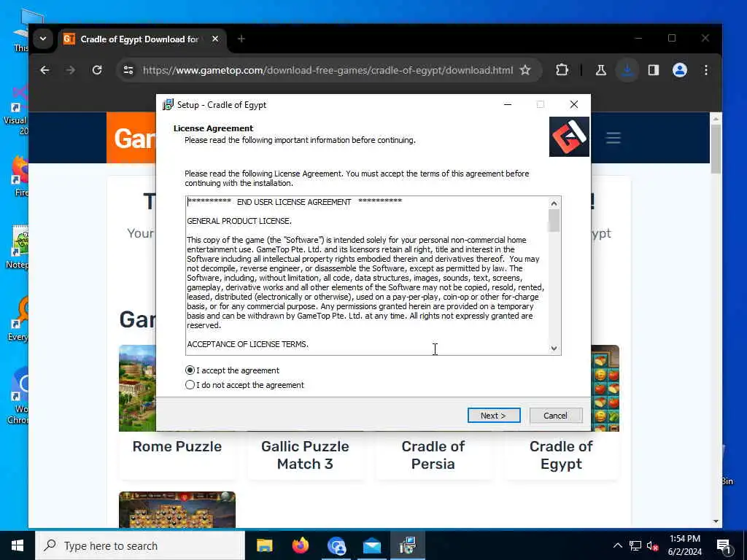This screenshot has height=560, width=747.
Task: Click the setup installer taskbar icon
Action: point(408,545)
